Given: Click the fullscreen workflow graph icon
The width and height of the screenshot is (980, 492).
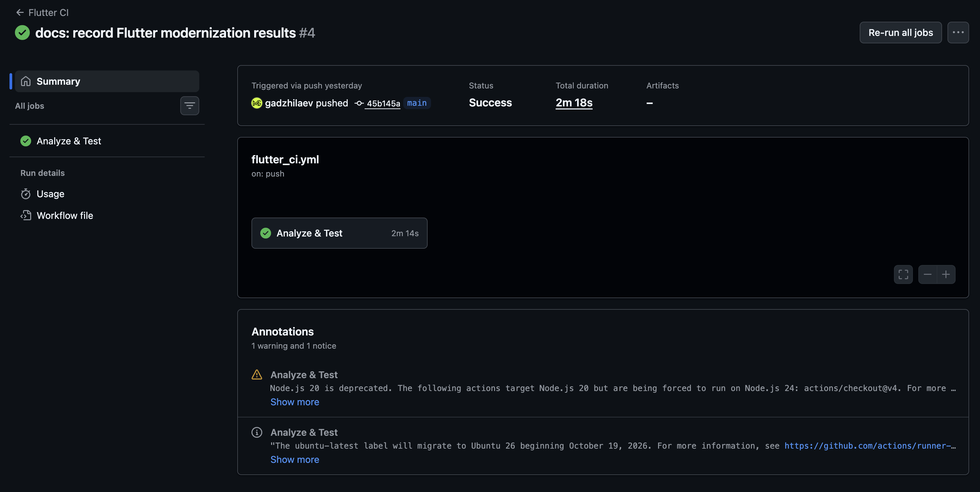Looking at the screenshot, I should click(x=903, y=274).
